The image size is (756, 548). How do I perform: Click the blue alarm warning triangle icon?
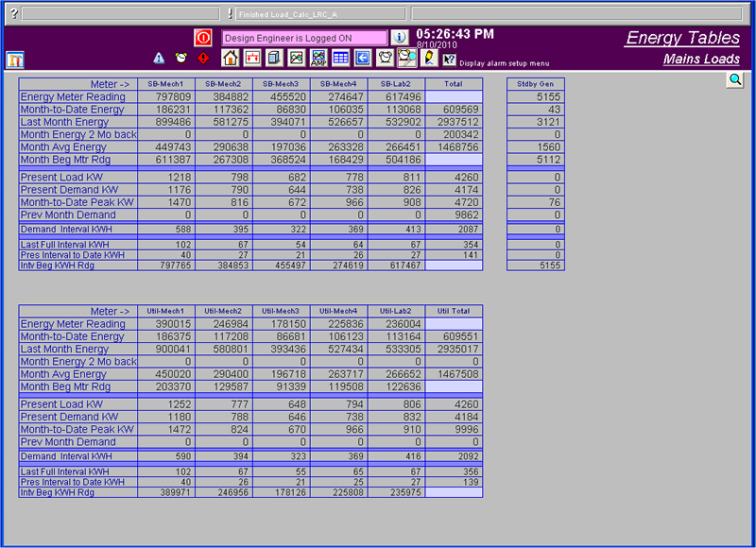(x=158, y=58)
